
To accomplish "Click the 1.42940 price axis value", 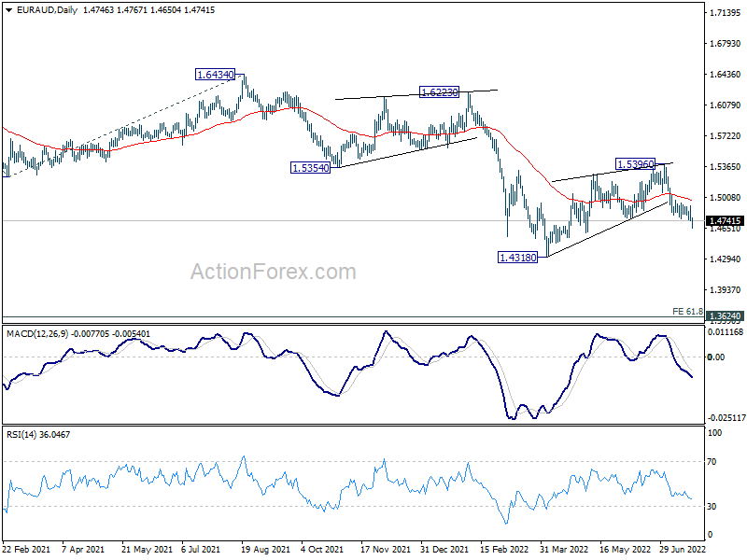I will click(725, 259).
